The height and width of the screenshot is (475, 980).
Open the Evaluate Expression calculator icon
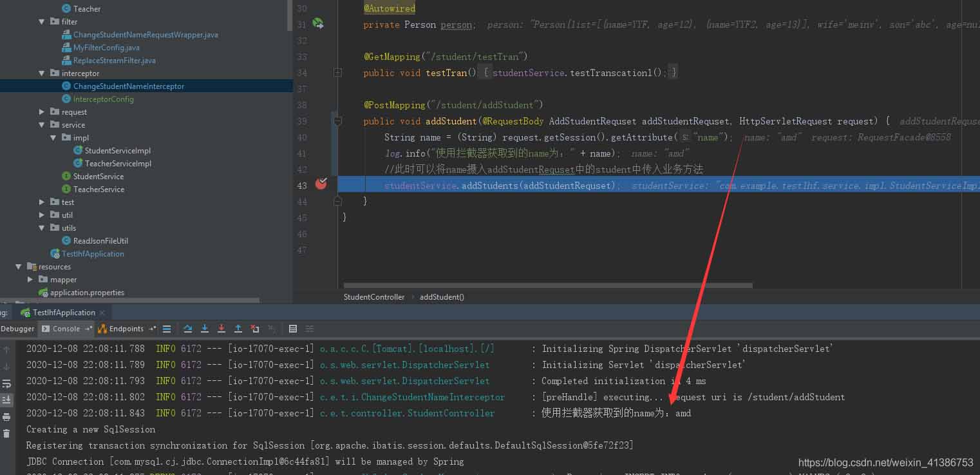pyautogui.click(x=293, y=329)
